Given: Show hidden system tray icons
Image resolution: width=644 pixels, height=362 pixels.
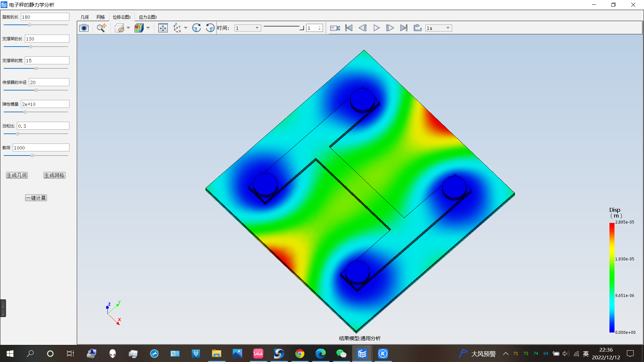Looking at the screenshot, I should pyautogui.click(x=506, y=354).
